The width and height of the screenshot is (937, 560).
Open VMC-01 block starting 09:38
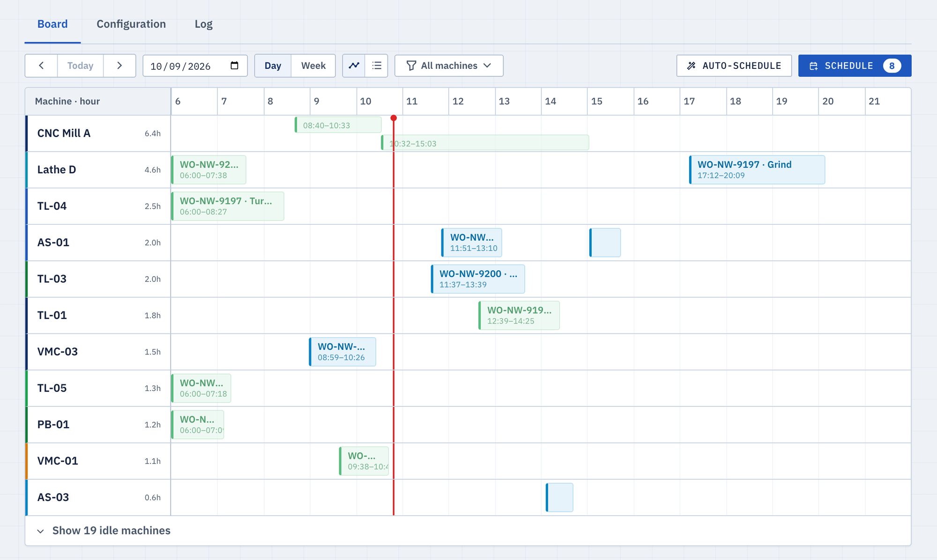click(x=364, y=461)
